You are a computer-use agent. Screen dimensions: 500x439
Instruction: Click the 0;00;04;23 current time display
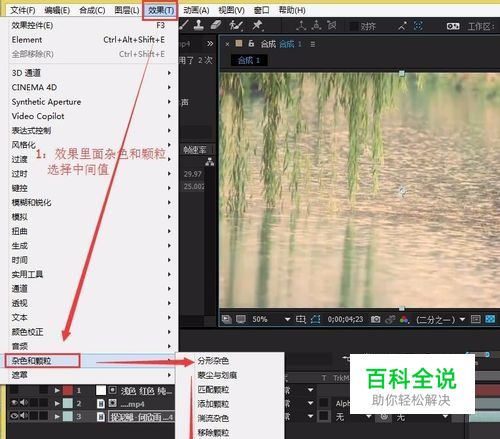(345, 319)
